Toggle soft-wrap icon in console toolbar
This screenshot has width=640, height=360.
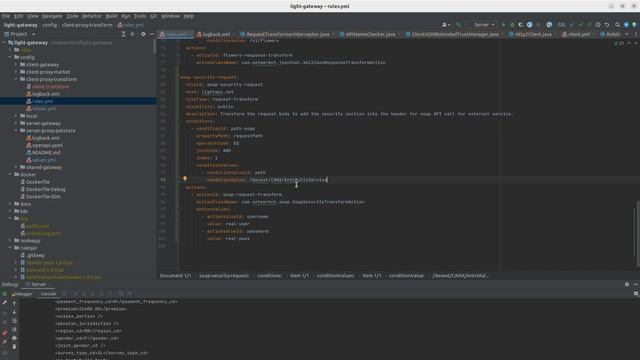coord(14,321)
